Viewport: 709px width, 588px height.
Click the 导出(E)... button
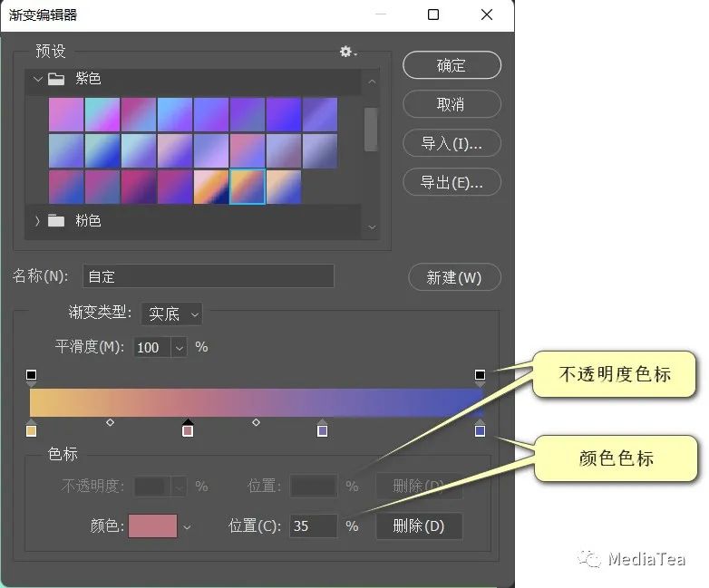pyautogui.click(x=452, y=182)
